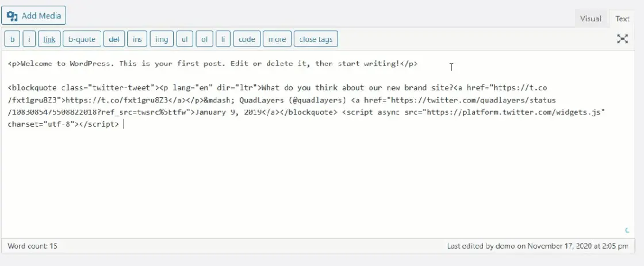Select the Text editor tab
Image resolution: width=644 pixels, height=266 pixels.
click(622, 18)
